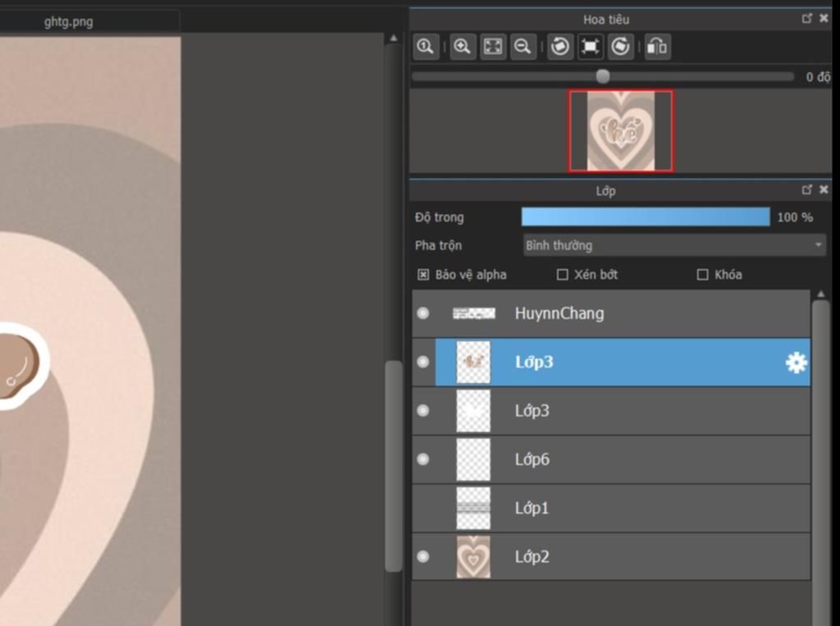The width and height of the screenshot is (840, 626).
Task: Fit canvas to window in navigator
Action: click(x=493, y=47)
